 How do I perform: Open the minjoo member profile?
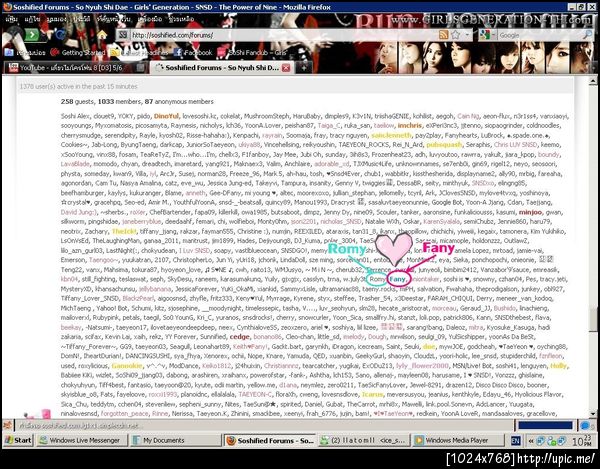[x=530, y=212]
